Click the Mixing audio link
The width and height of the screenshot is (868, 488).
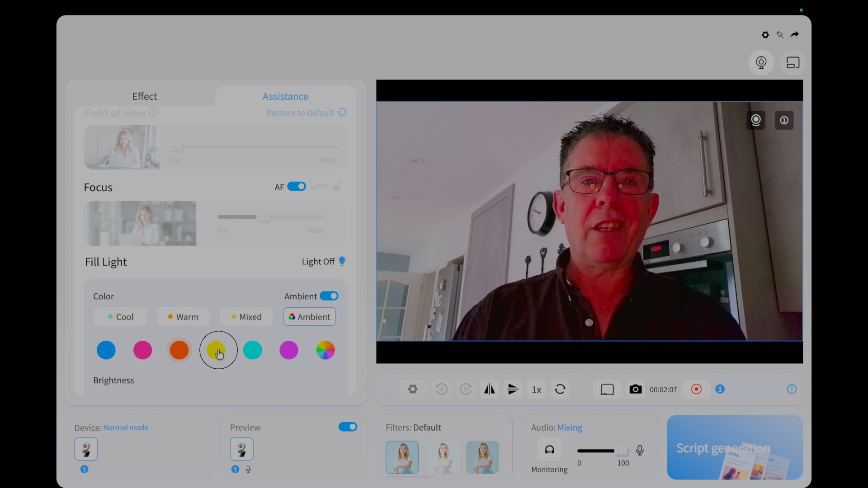[570, 427]
